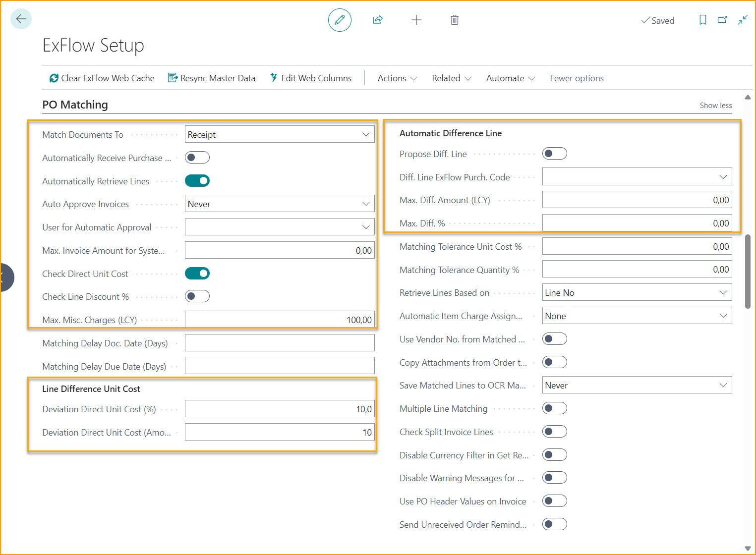Click Matching Delay Due Date field

tap(280, 366)
